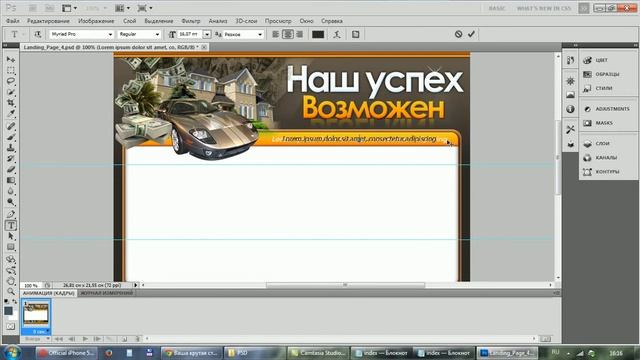Select the Rectangular Marquee tool
The height and width of the screenshot is (360, 640).
(x=11, y=70)
